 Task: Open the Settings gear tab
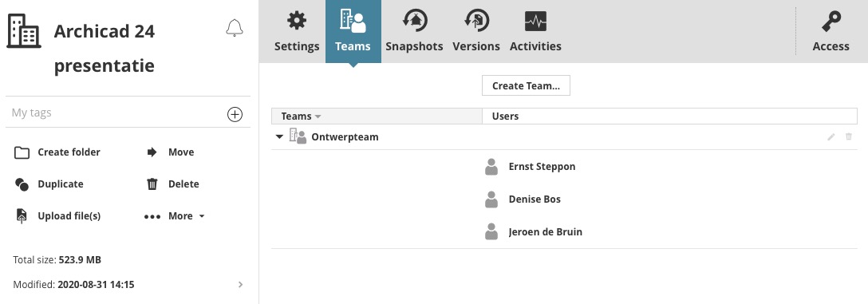(x=297, y=32)
